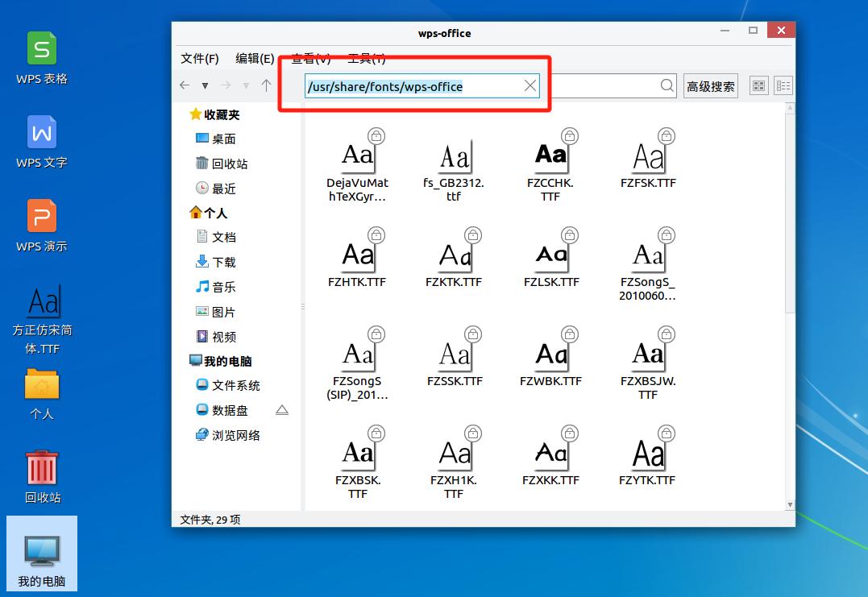
Task: Click the 高级搜索 button
Action: [x=710, y=85]
